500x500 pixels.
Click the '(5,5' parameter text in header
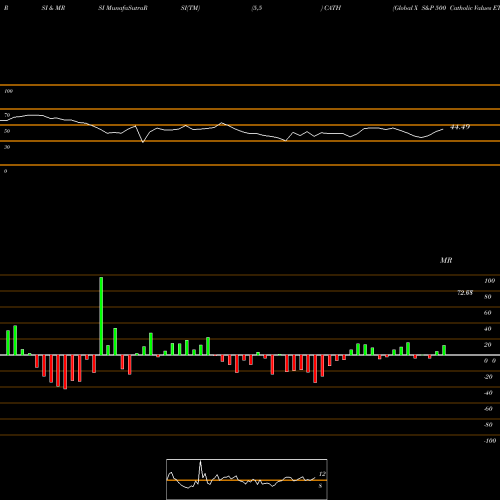pos(257,8)
